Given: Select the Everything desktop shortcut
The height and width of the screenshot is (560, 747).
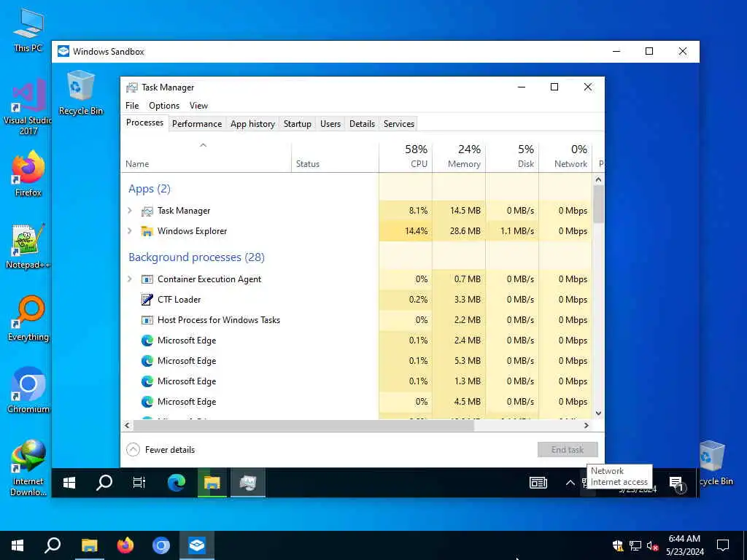Looking at the screenshot, I should pos(28,319).
